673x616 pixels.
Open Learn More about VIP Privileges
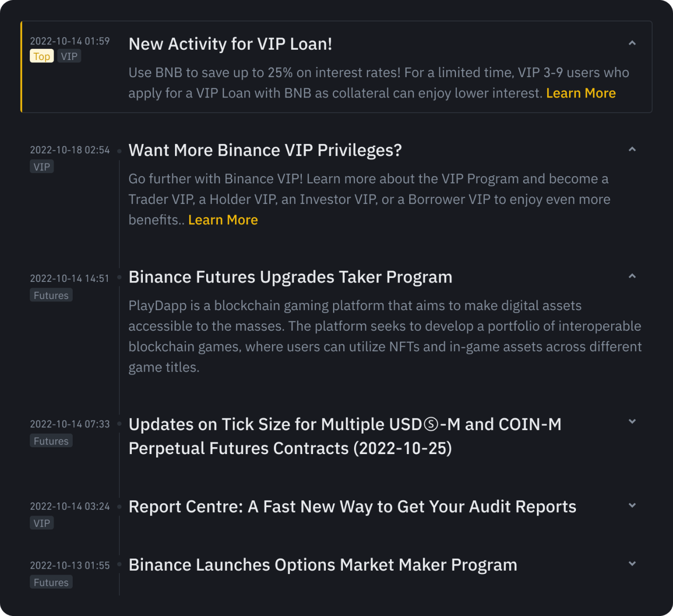pyautogui.click(x=223, y=219)
